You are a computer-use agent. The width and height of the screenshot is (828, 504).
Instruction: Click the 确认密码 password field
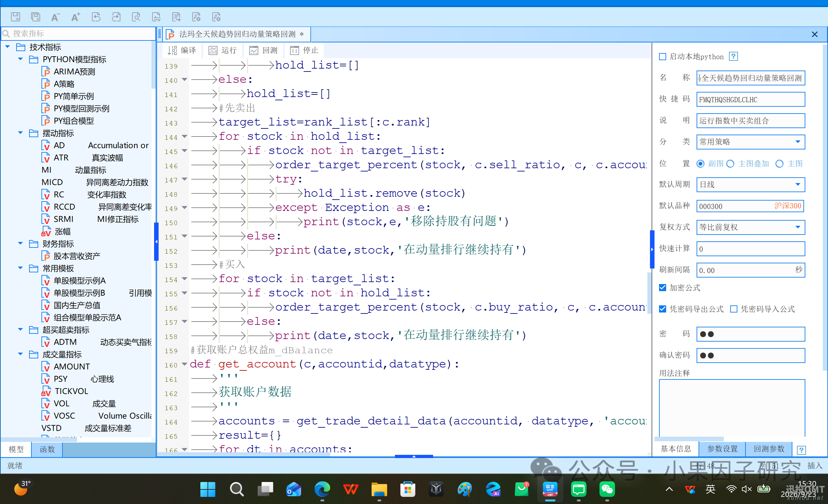point(751,356)
